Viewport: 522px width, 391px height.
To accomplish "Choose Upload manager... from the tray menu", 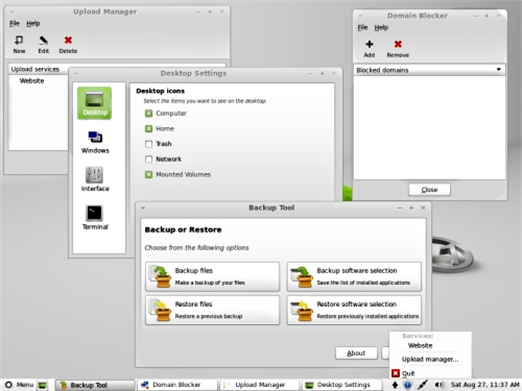I will 430,359.
